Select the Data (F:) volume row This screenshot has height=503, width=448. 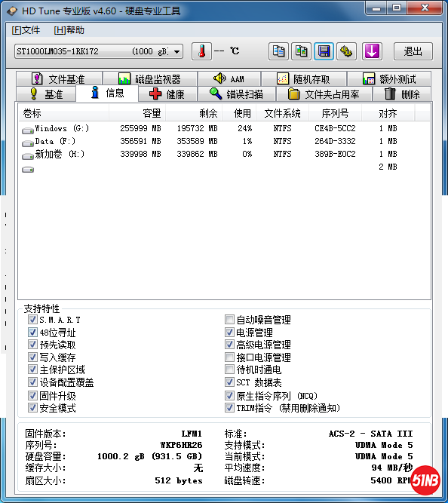pos(224,142)
